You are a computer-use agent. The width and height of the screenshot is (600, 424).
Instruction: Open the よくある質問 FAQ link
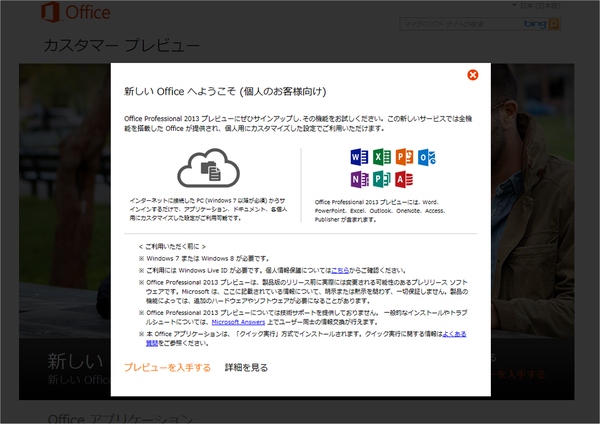click(x=454, y=334)
